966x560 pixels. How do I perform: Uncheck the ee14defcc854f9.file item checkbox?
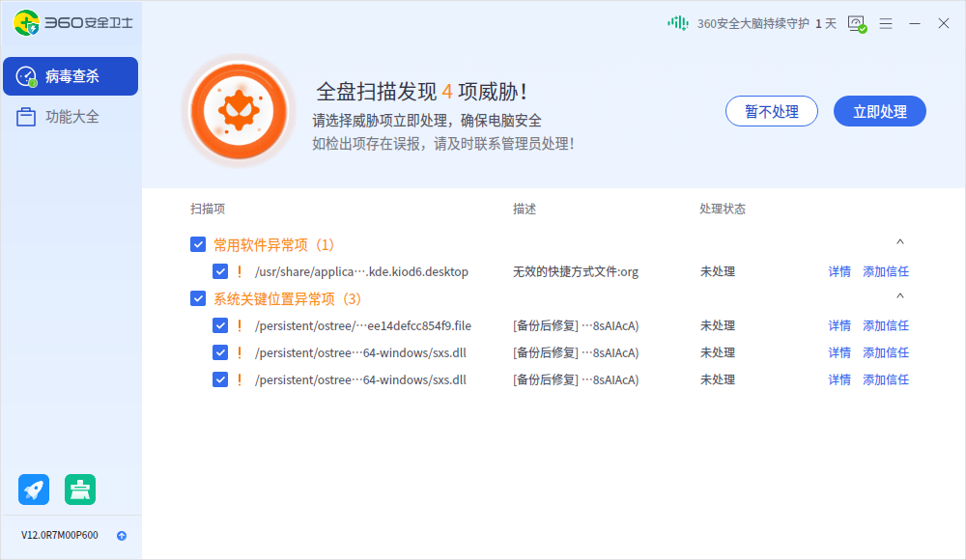(220, 326)
